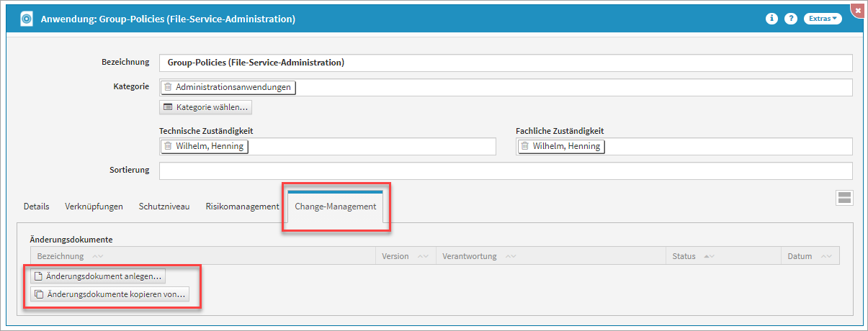Open the Risikomanagement tab
Screen dimensions: 868x331
(x=242, y=207)
